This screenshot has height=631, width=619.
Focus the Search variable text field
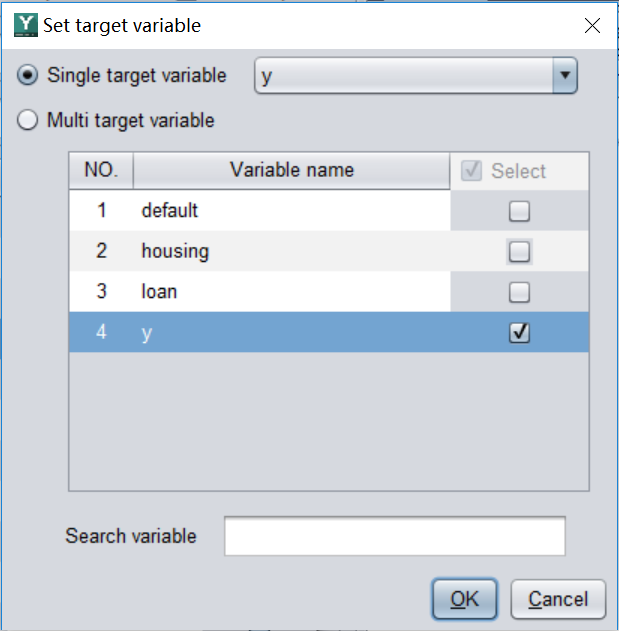click(394, 536)
